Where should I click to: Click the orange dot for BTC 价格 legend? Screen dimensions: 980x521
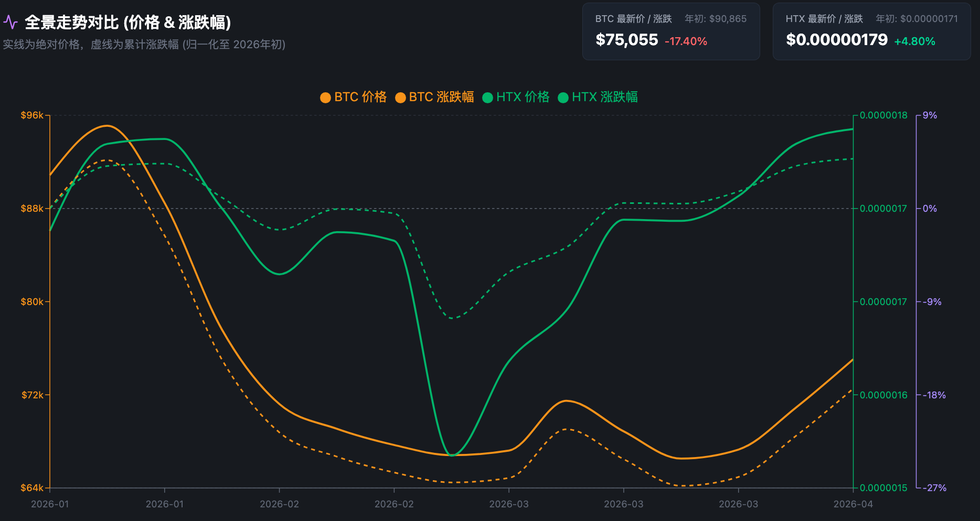coord(325,97)
